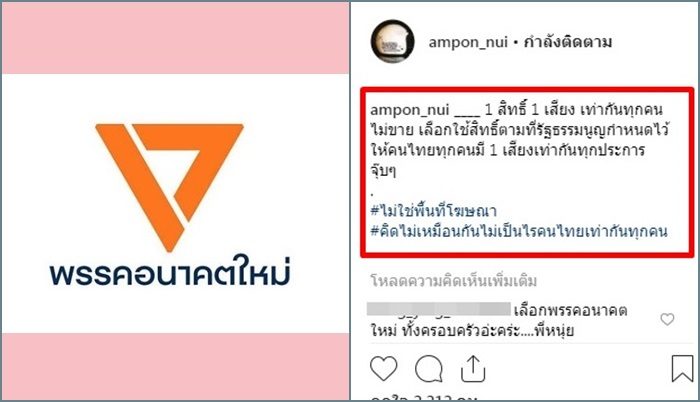The image size is (700, 402).
Task: Open the ampon_nui username in the caption
Action: coord(409,110)
